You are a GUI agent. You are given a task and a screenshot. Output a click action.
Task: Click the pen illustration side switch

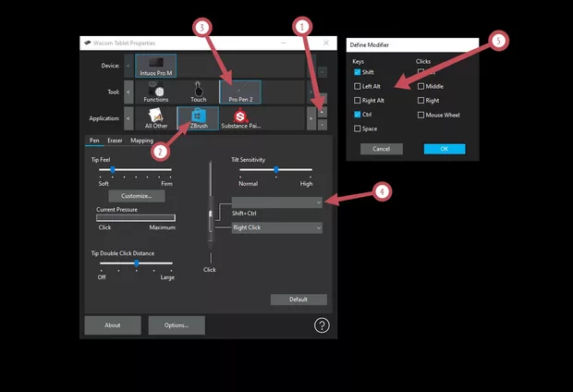pyautogui.click(x=211, y=221)
